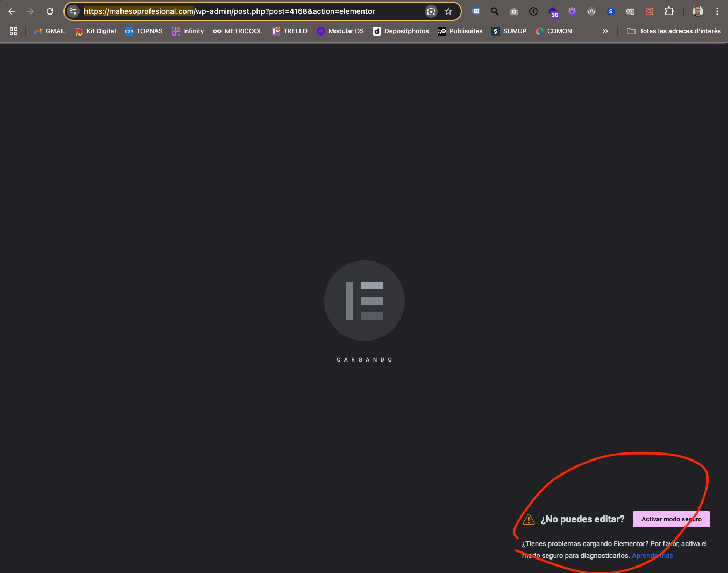Search page with Google Lens icon
The width and height of the screenshot is (728, 573).
[x=431, y=11]
